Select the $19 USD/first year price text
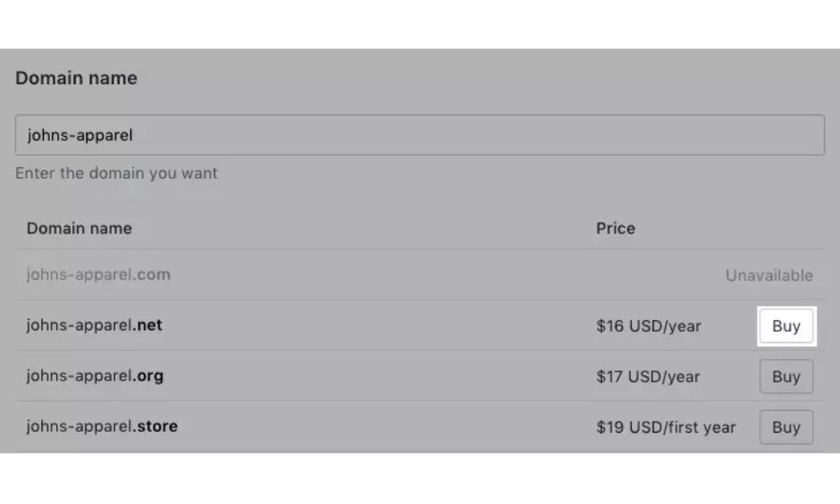The image size is (840, 504). pos(666,427)
